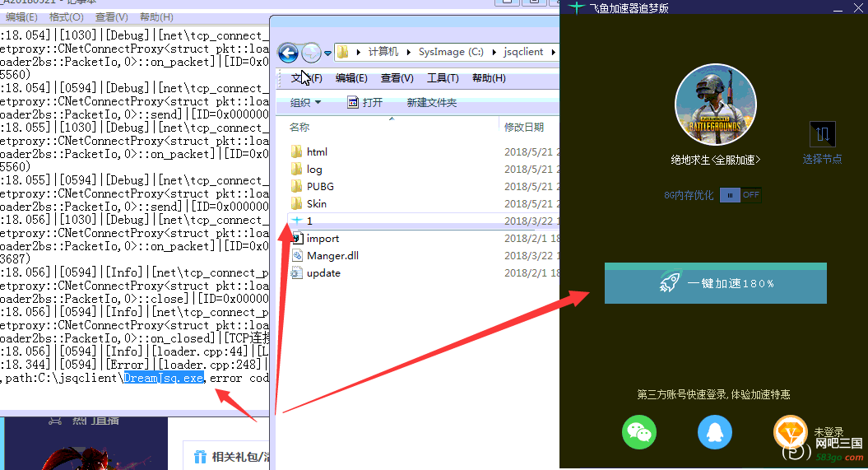Click the Explorer forward navigation arrow
The height and width of the screenshot is (470, 868).
click(x=311, y=53)
